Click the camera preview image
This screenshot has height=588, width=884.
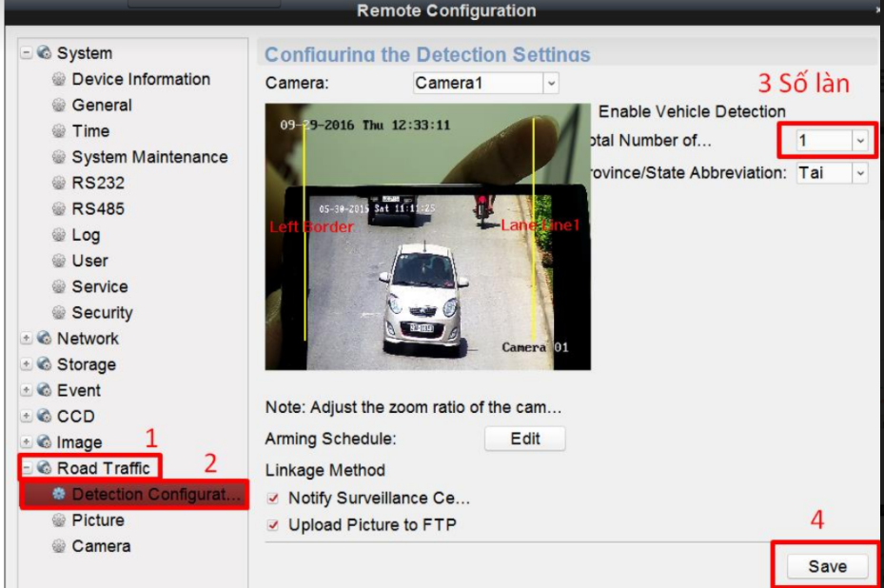pos(427,237)
